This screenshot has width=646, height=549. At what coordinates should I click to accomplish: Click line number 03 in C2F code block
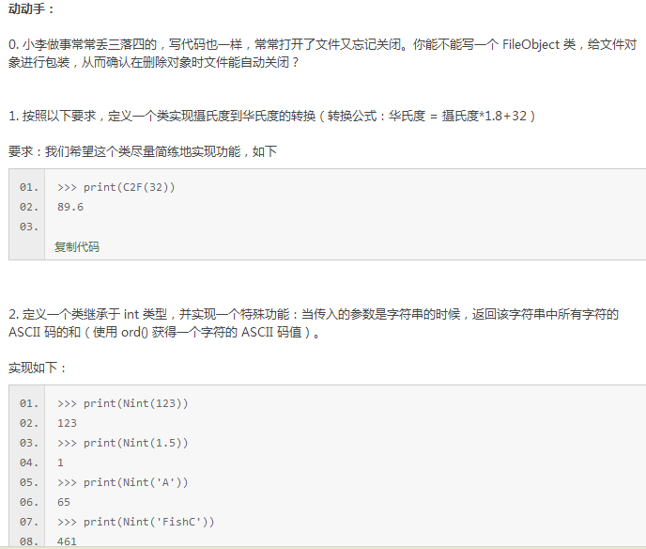pos(29,227)
